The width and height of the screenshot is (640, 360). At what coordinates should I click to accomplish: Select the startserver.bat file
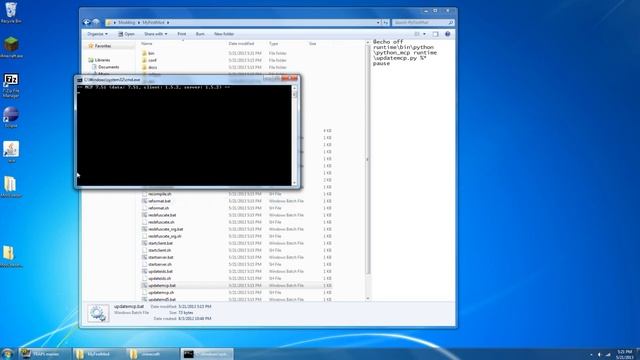click(x=161, y=257)
